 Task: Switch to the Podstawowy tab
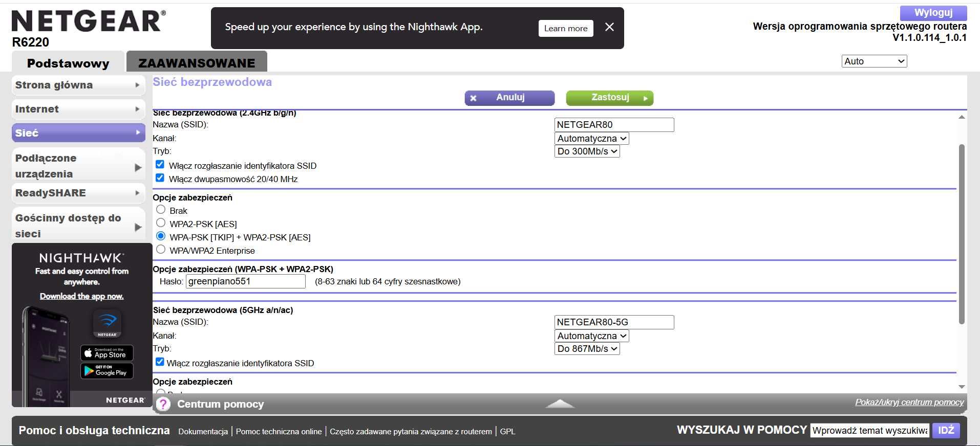[x=68, y=63]
